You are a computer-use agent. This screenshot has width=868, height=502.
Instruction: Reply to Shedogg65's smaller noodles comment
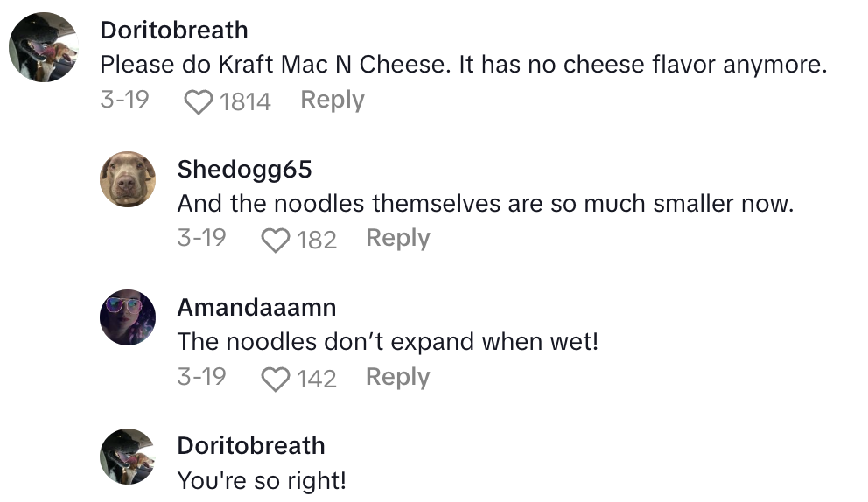397,238
